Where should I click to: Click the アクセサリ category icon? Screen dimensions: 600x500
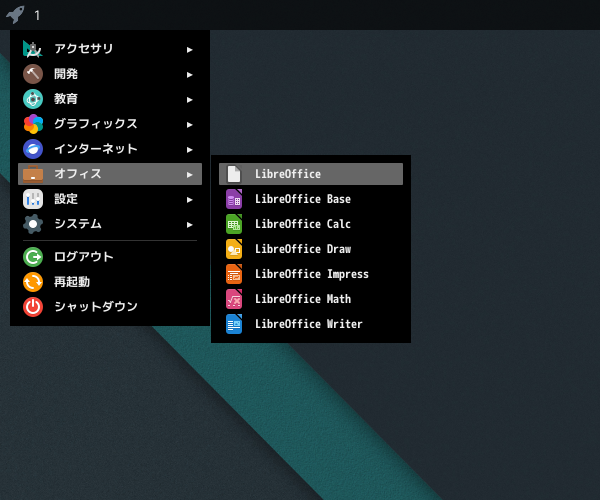click(33, 49)
